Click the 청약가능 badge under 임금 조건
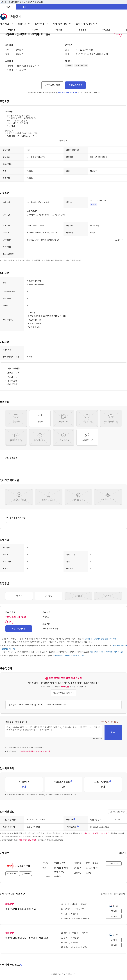This screenshot has height=980, width=127. (94, 204)
